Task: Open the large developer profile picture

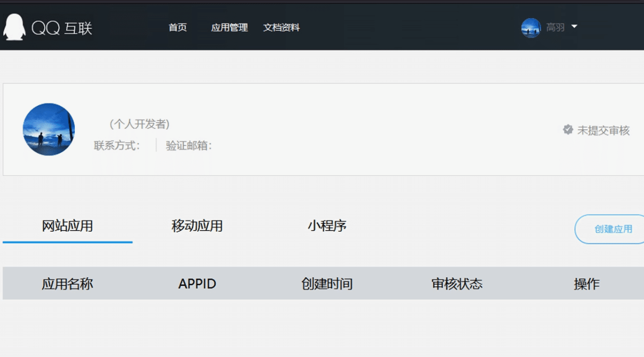Action: 49,129
